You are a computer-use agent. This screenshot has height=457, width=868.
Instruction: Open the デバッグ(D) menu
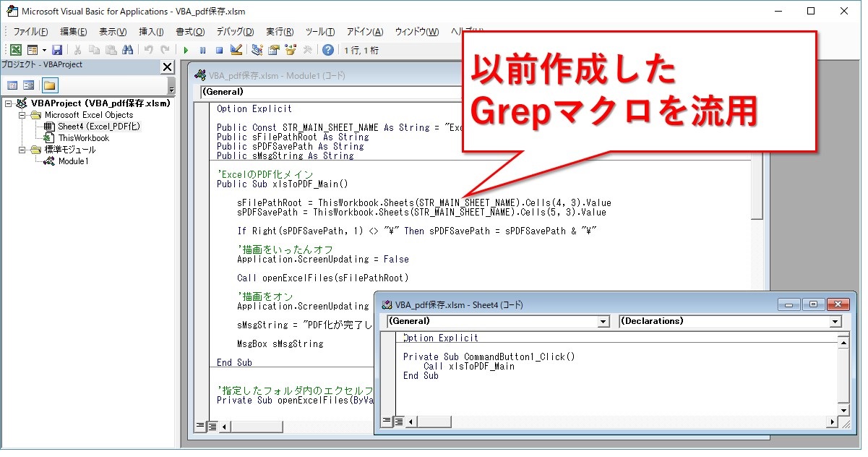pyautogui.click(x=235, y=32)
